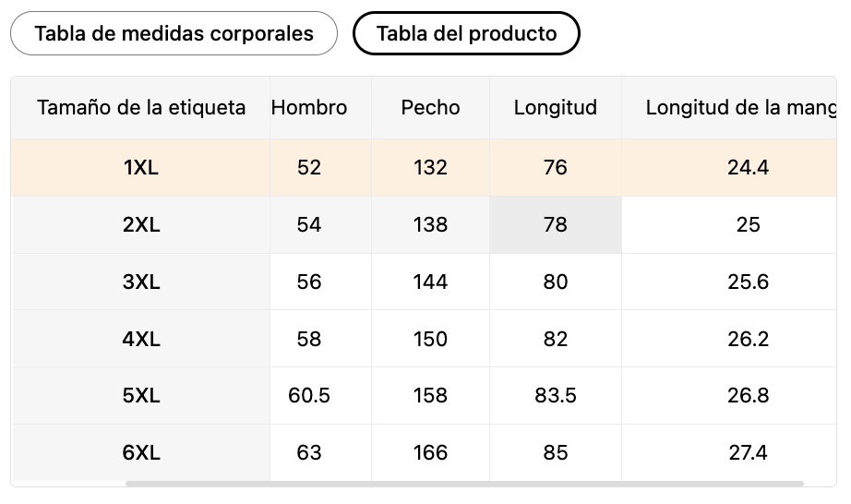851x504 pixels.
Task: Select the 1XL size row label
Action: point(140,168)
